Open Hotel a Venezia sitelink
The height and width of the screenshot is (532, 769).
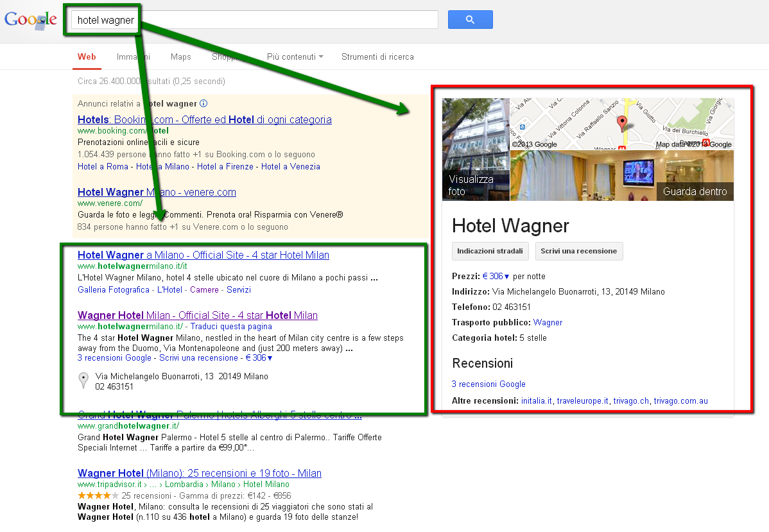tap(290, 167)
